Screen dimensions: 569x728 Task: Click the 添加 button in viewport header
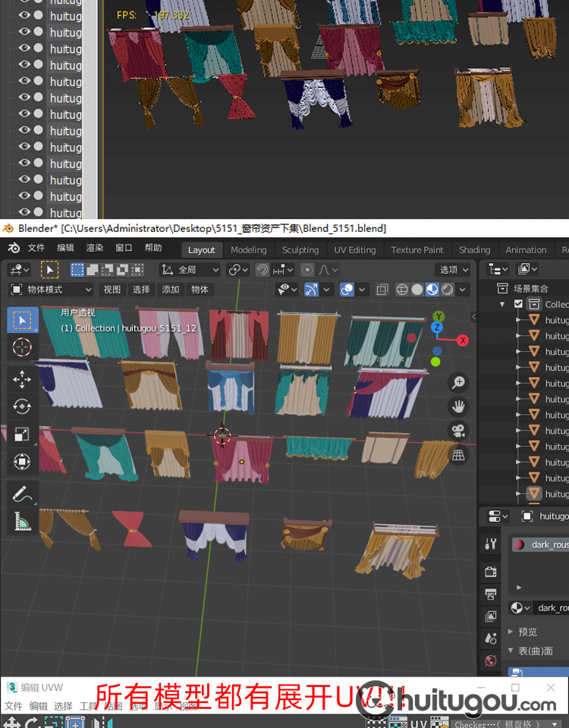[x=171, y=290]
